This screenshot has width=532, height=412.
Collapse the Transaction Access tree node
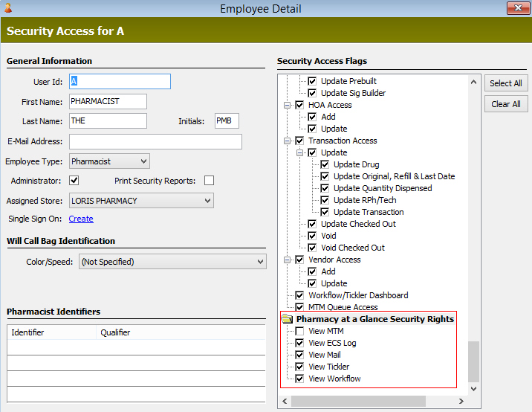[287, 141]
